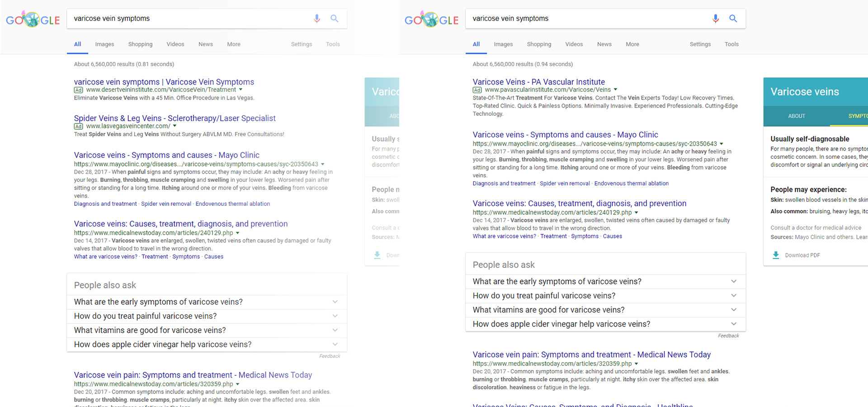The image size is (868, 407).
Task: Select the Videos tab on the left page
Action: click(x=175, y=44)
